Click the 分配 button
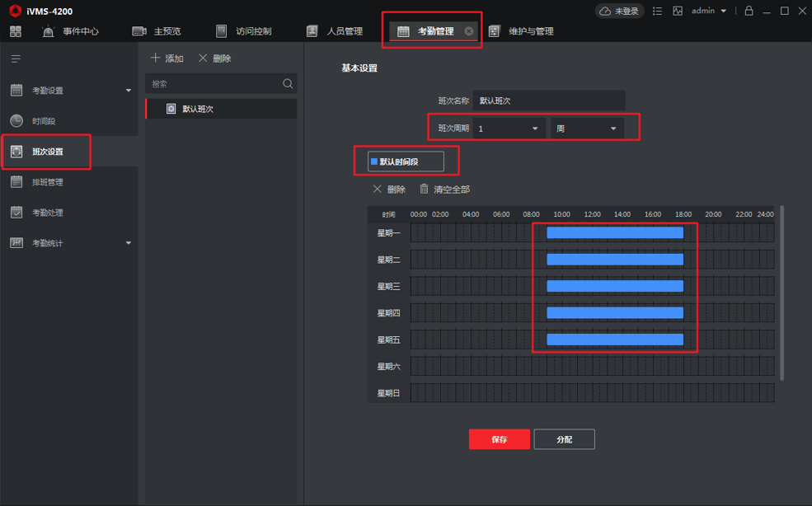Viewport: 812px width, 506px height. click(564, 439)
